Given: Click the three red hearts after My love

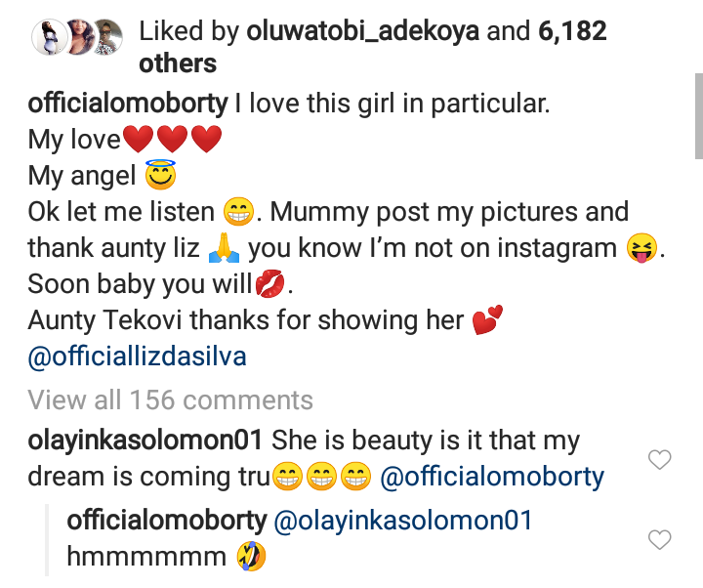Looking at the screenshot, I should 172,141.
